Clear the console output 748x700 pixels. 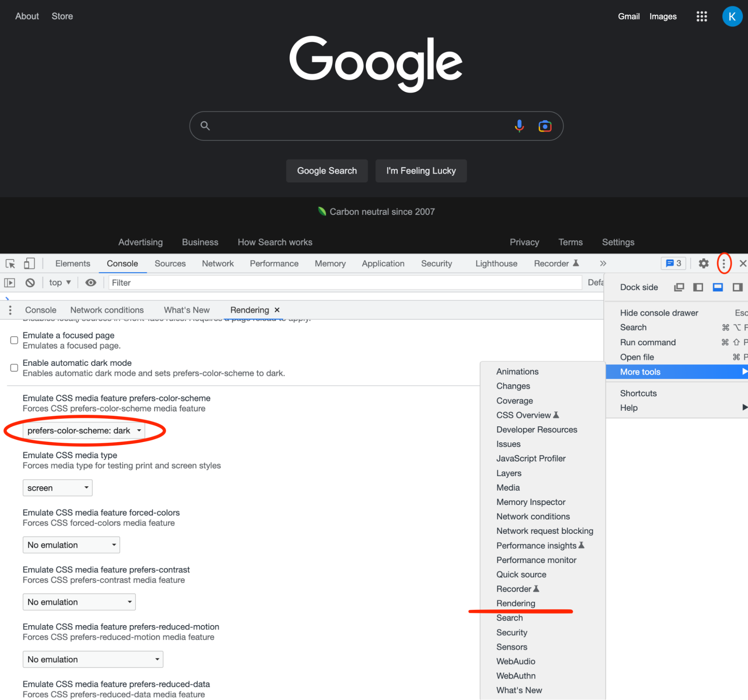click(30, 282)
